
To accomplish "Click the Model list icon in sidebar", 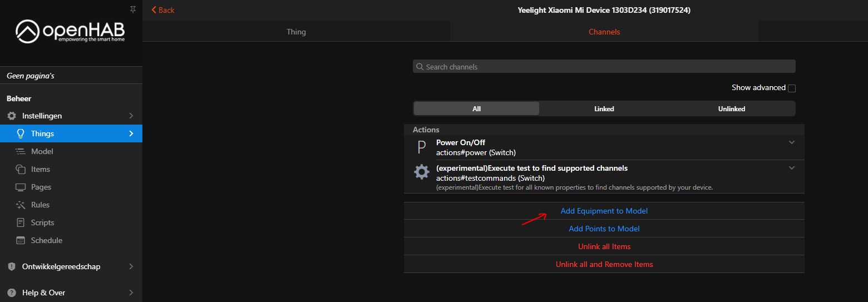I will pyautogui.click(x=21, y=151).
